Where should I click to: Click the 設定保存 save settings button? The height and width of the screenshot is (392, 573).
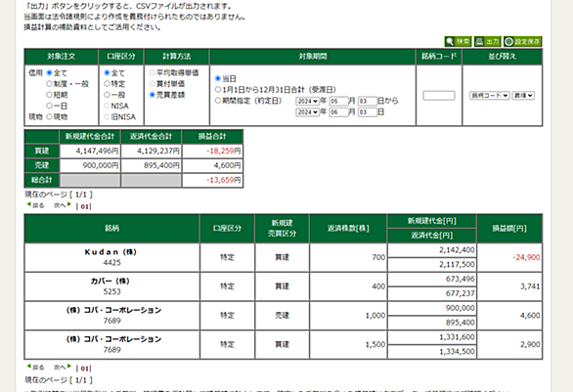[x=522, y=41]
